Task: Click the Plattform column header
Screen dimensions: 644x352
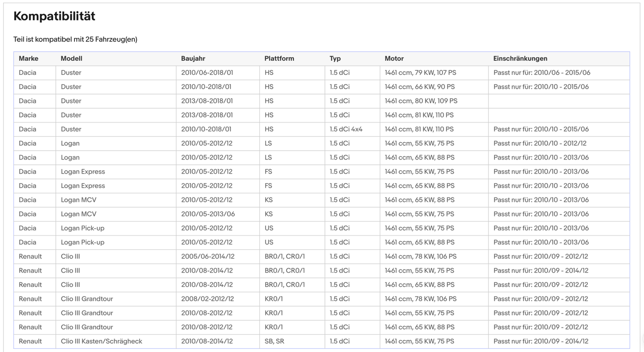Action: (x=279, y=58)
